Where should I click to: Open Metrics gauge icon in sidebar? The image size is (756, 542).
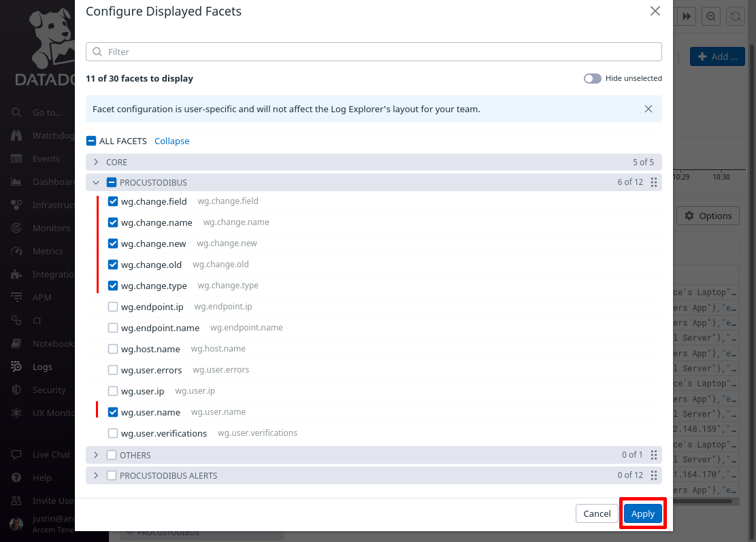[16, 251]
